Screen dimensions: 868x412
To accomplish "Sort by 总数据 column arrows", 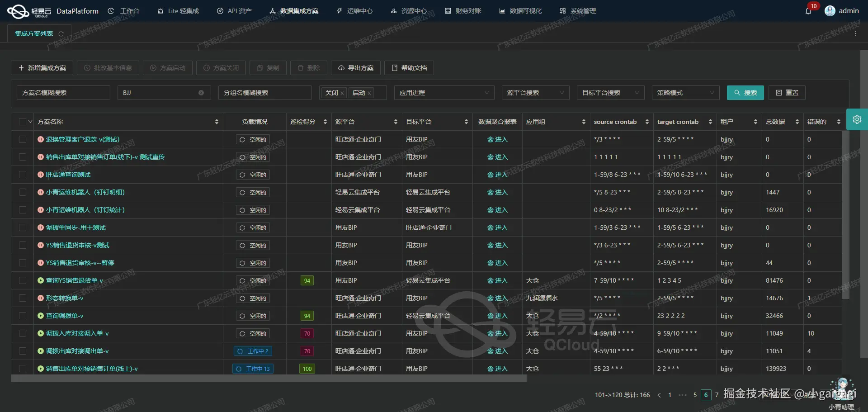I will 797,122.
